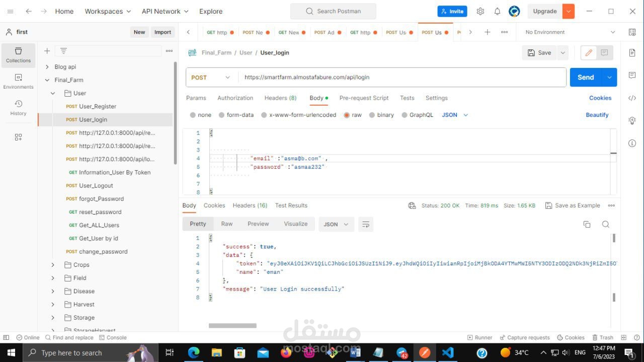Open the Authorization tab
Viewport: 644px width, 362px height.
click(235, 98)
